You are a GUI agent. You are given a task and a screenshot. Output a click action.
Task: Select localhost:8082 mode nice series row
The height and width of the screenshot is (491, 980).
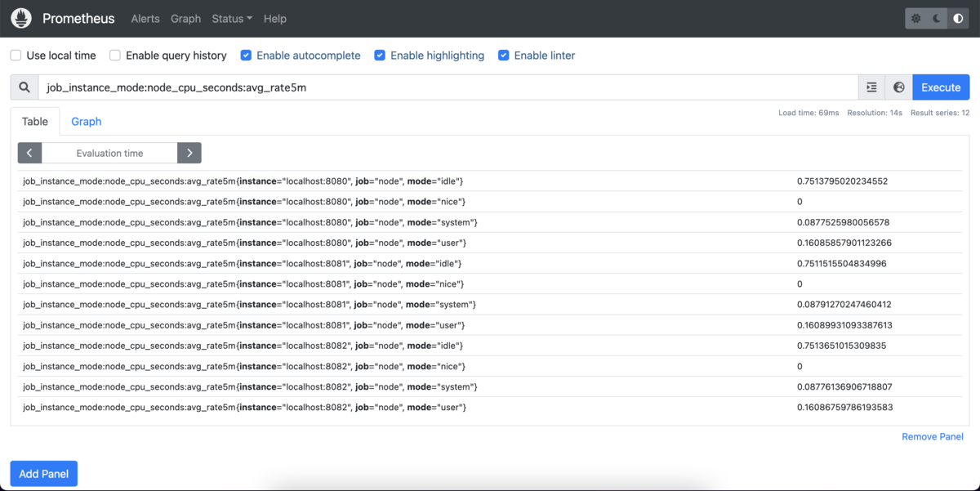490,366
